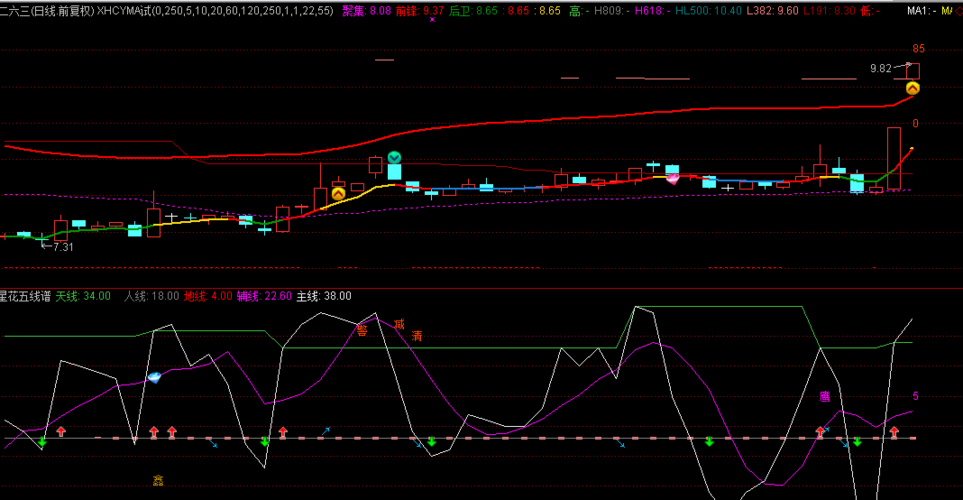The width and height of the screenshot is (963, 500).
Task: Click the orange 警 warning marker
Action: pos(362,330)
